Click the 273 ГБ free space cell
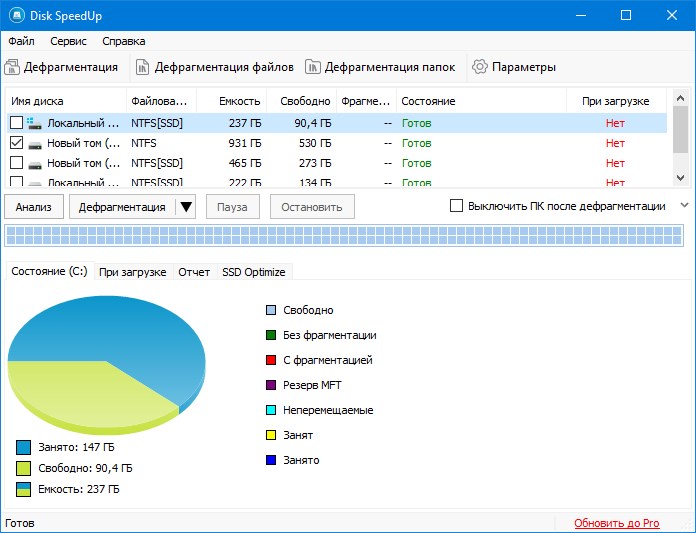696x533 pixels. (x=315, y=163)
